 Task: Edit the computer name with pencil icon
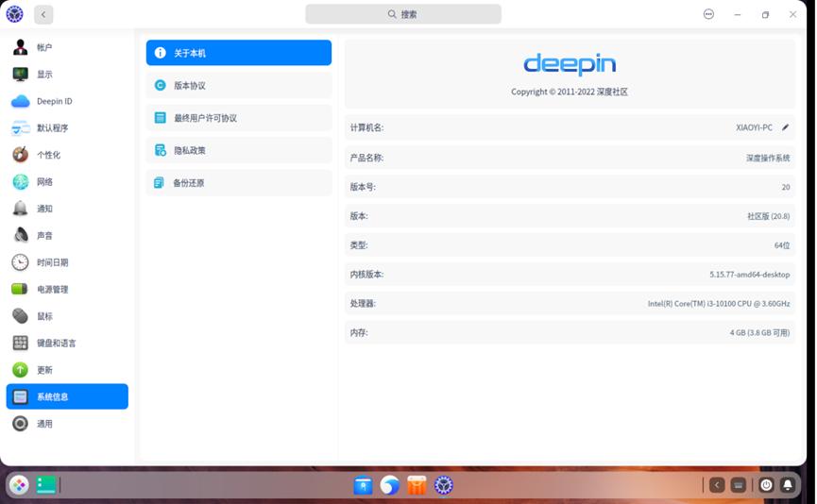[x=785, y=127]
